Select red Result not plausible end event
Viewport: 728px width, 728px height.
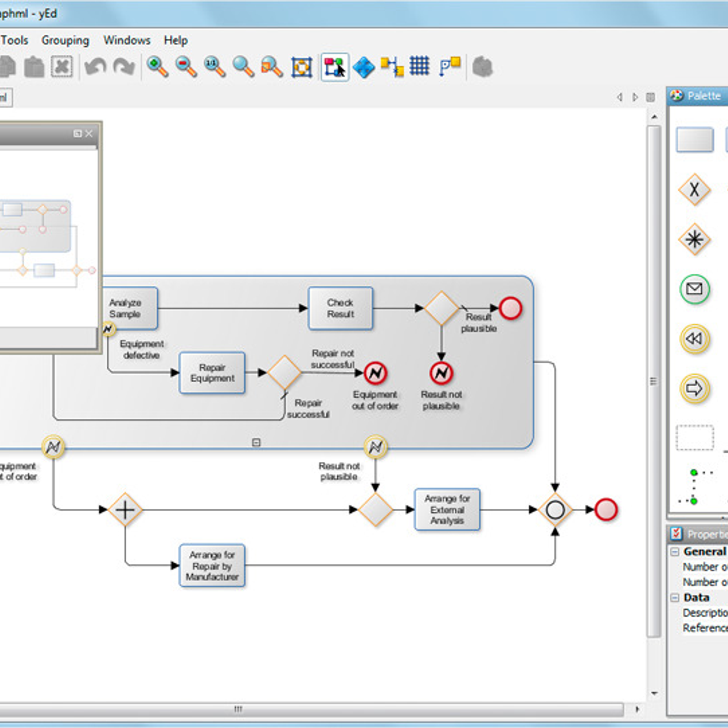pos(441,373)
